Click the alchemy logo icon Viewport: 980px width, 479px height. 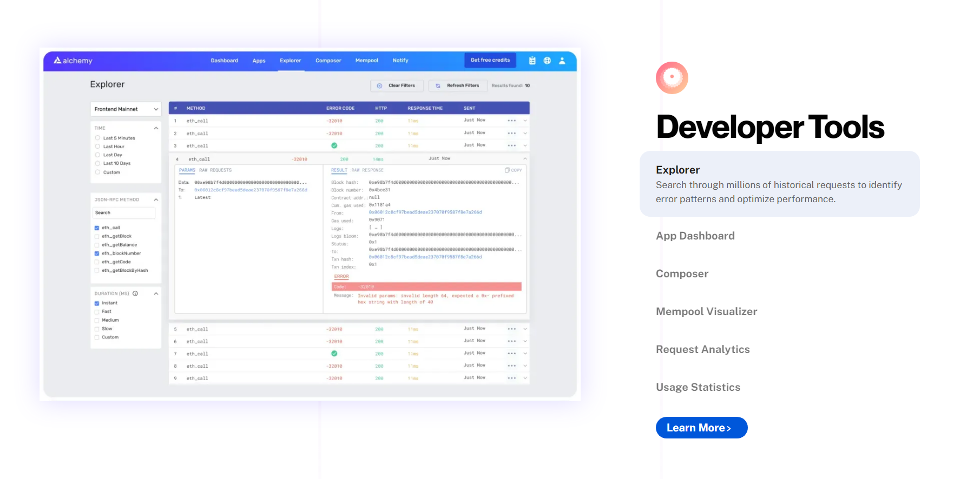point(57,61)
